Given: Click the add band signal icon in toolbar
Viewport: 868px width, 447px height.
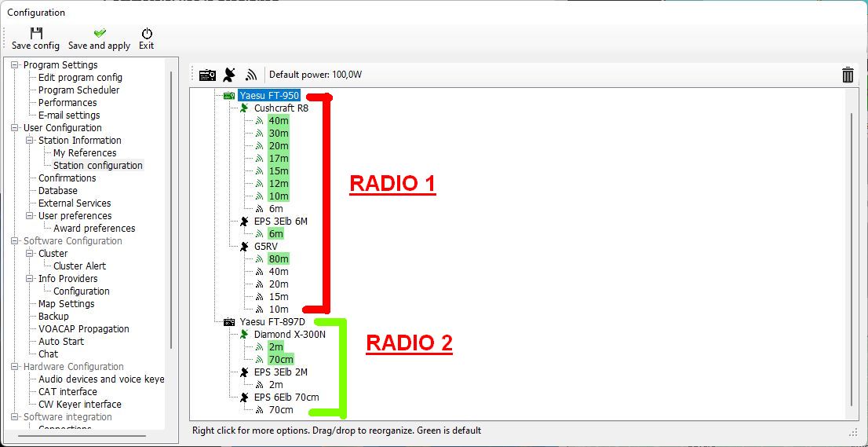Looking at the screenshot, I should [x=251, y=75].
